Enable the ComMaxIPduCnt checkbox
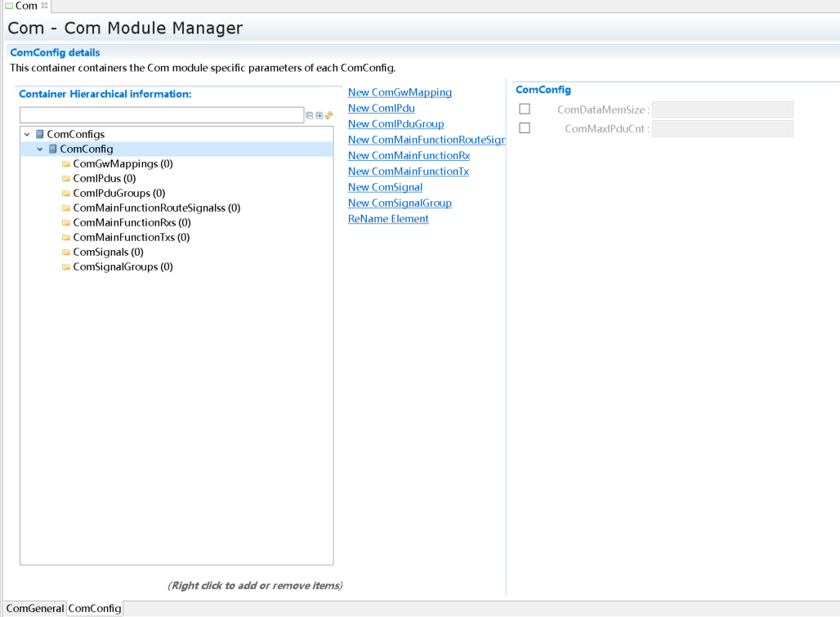Viewport: 840px width, 617px height. click(x=525, y=128)
